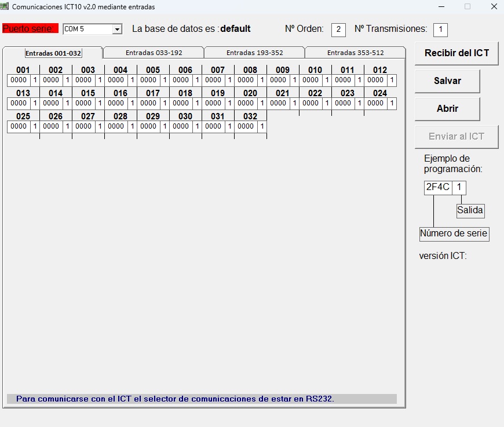Select serial number field of entry 002
Image resolution: width=504 pixels, height=427 pixels.
(x=51, y=80)
